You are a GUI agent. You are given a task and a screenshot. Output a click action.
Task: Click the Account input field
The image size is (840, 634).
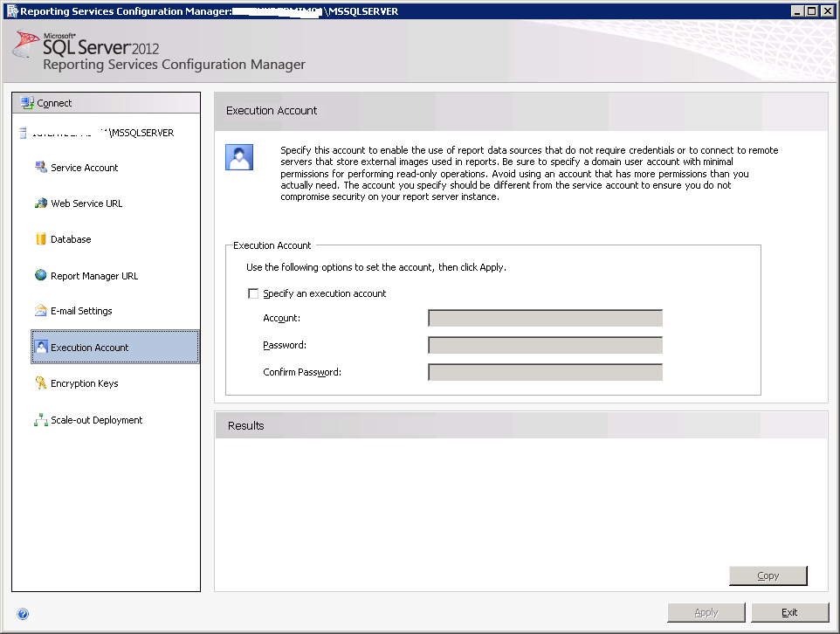pyautogui.click(x=545, y=318)
